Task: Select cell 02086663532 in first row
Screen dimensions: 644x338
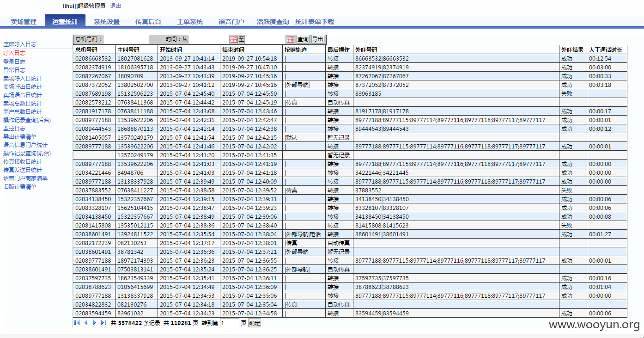Action: (94, 59)
